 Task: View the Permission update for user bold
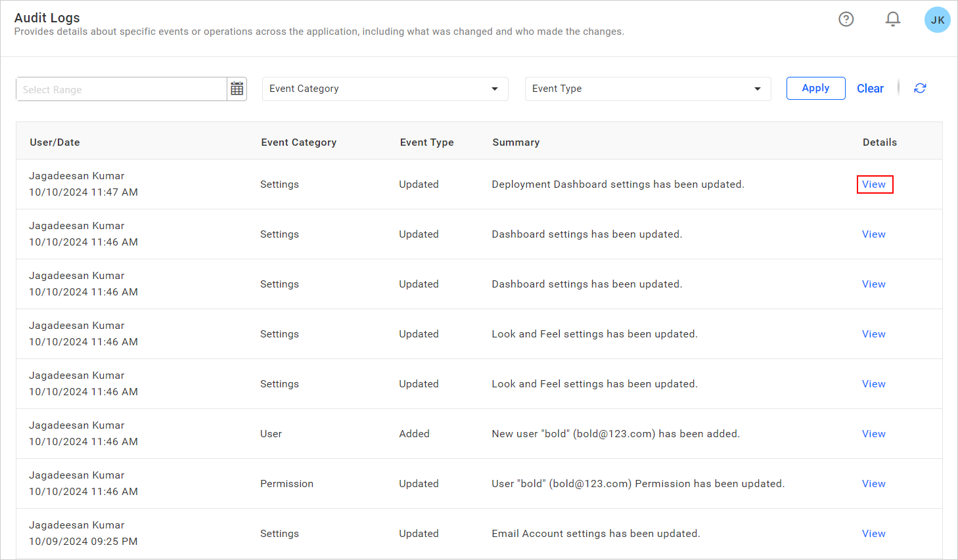(873, 483)
